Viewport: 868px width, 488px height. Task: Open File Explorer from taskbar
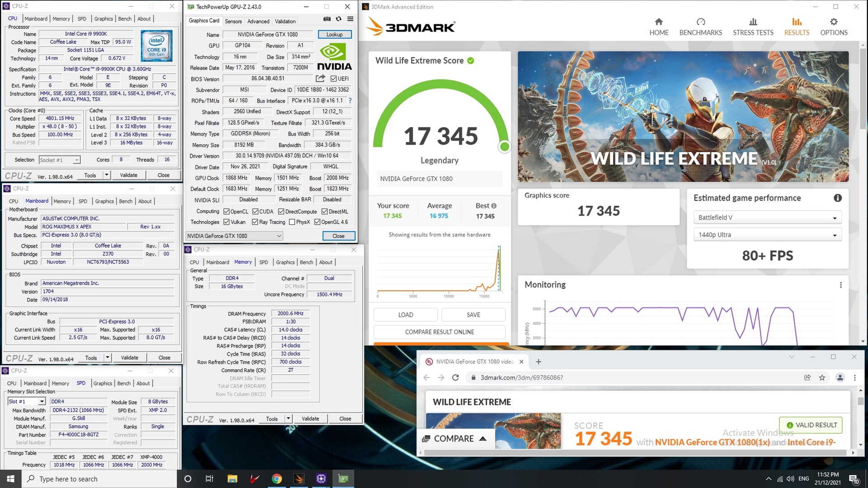pos(232,479)
